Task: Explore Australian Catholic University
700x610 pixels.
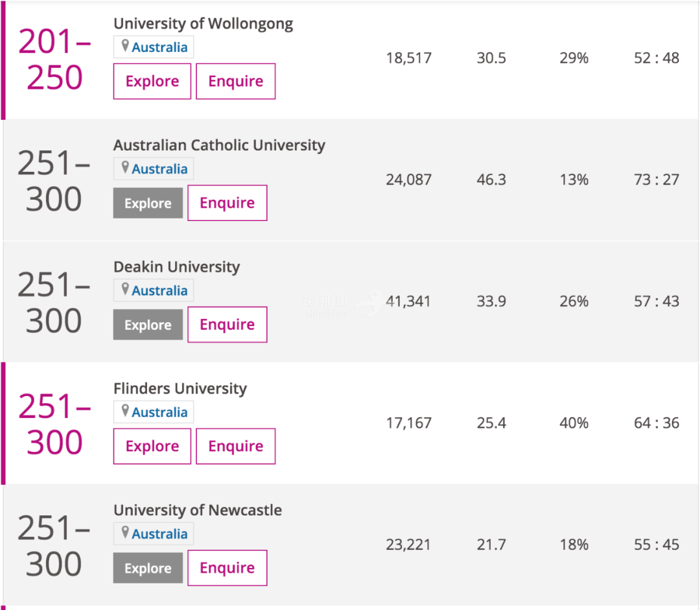Action: pos(148,203)
